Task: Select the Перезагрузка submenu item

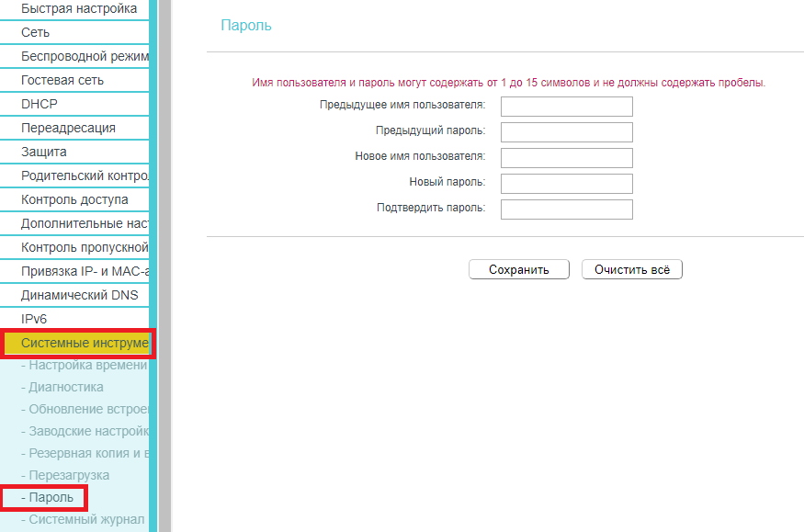Action: [x=69, y=475]
